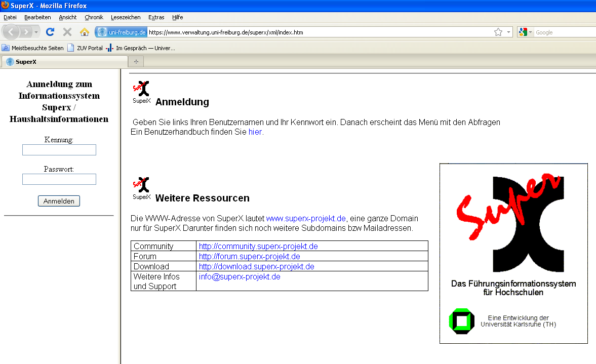This screenshot has width=596, height=364.
Task: Go forward with the Forward arrow
Action: pyautogui.click(x=26, y=32)
